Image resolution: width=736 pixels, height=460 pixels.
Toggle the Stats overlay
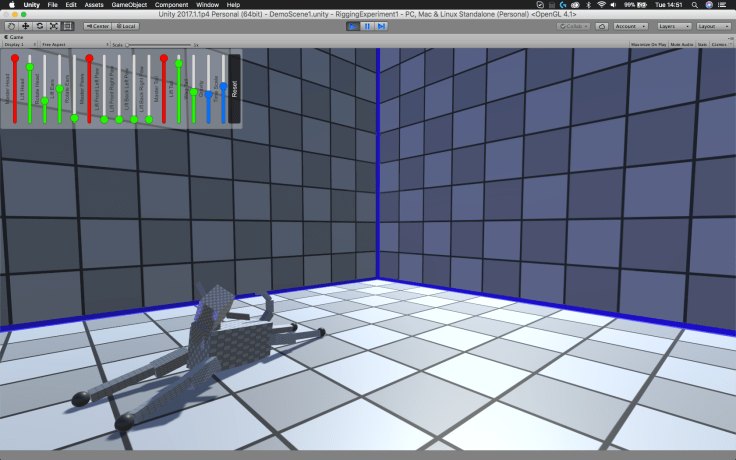point(702,45)
